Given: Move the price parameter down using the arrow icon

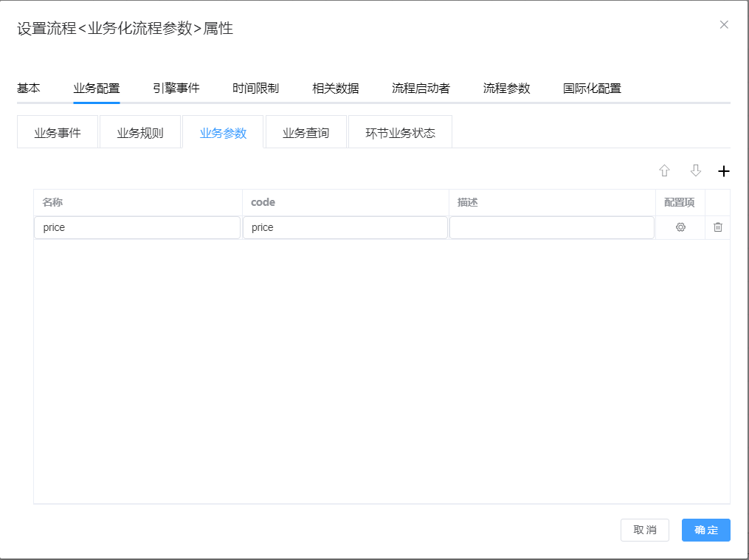Looking at the screenshot, I should pyautogui.click(x=696, y=170).
